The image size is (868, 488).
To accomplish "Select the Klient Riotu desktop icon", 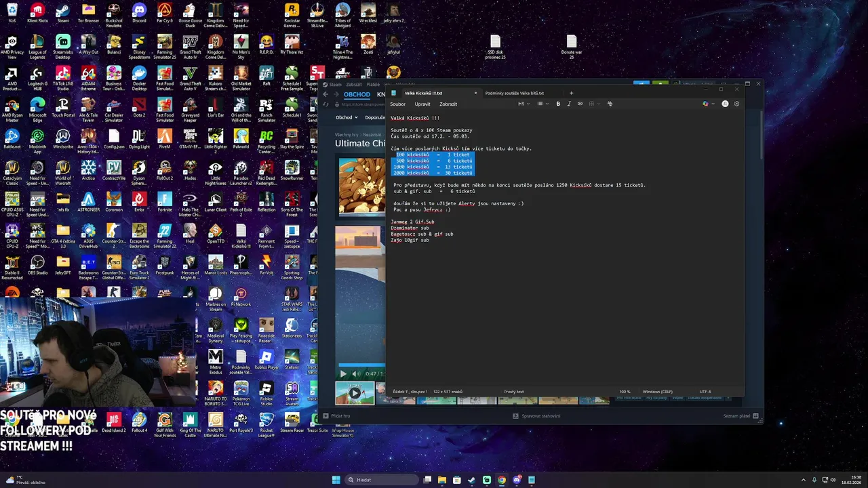I will coord(37,13).
